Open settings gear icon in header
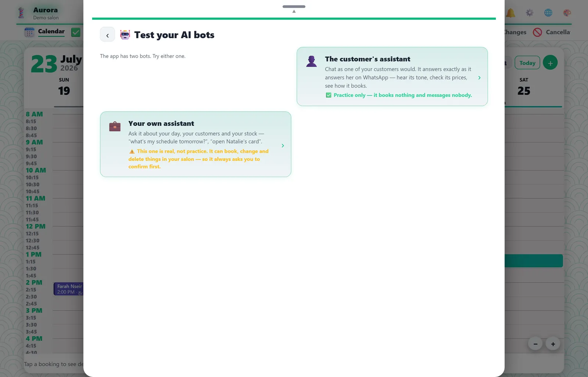This screenshot has height=377, width=588. (530, 13)
